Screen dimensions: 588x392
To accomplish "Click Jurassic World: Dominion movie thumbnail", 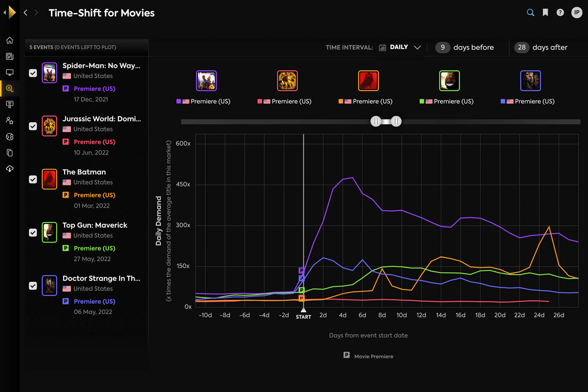I will 49,125.
